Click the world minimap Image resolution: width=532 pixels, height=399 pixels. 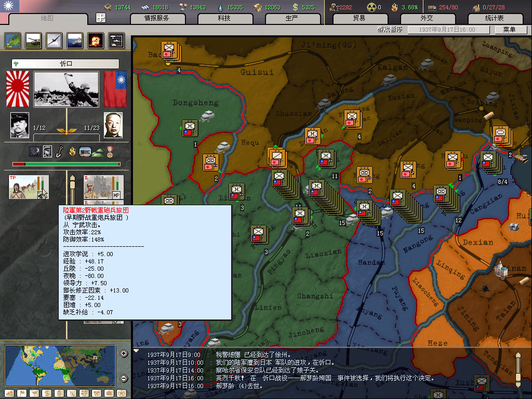(x=60, y=366)
